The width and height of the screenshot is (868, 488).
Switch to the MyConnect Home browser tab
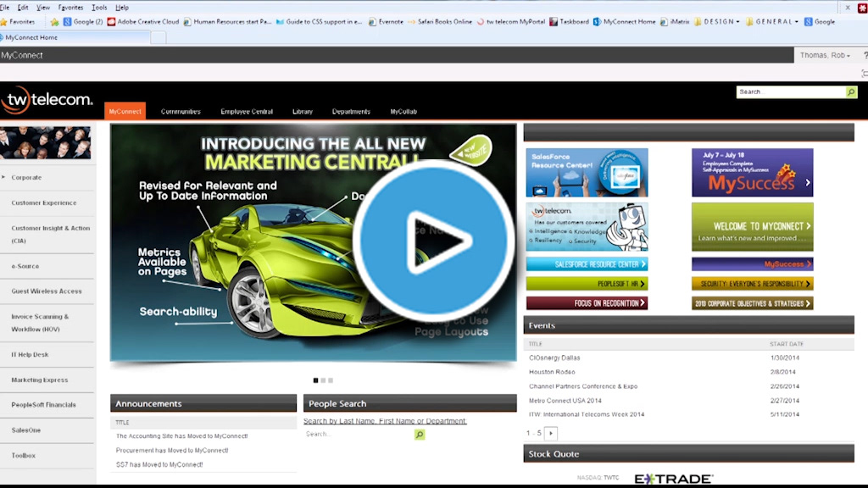75,37
